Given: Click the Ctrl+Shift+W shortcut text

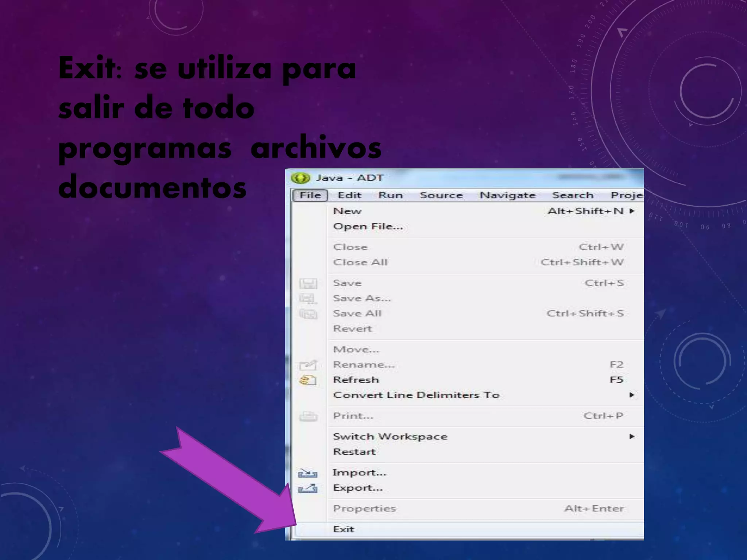Looking at the screenshot, I should [x=582, y=262].
